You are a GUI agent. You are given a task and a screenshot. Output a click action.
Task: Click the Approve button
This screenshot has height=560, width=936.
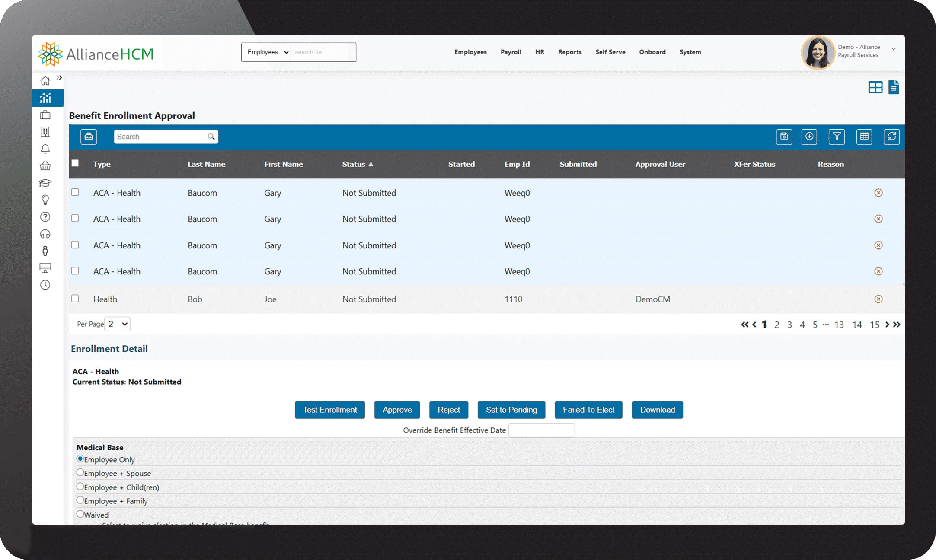397,410
